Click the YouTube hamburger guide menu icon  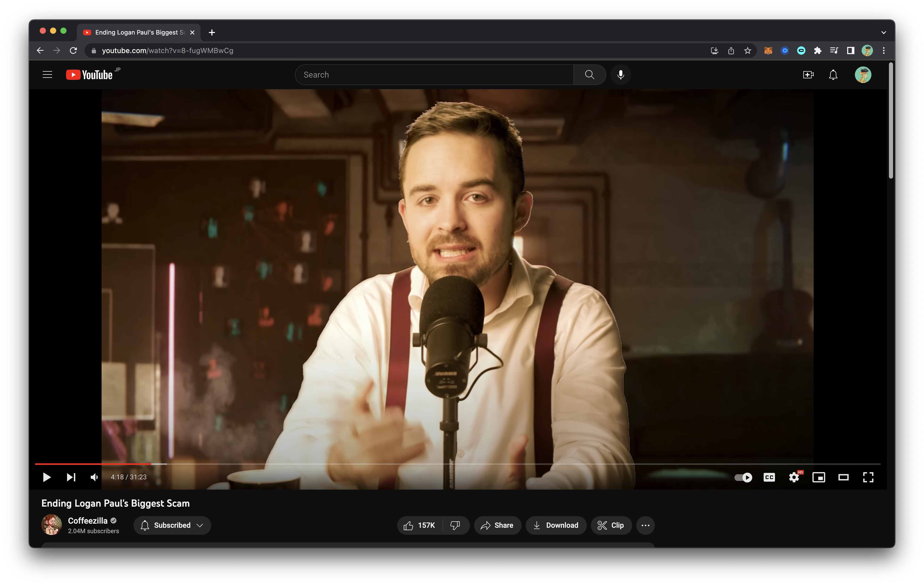[47, 74]
